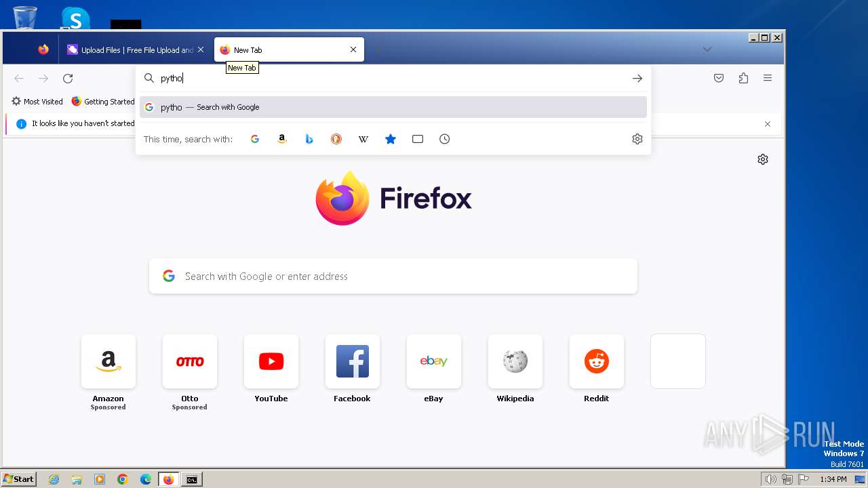Go forward one page
Image resolution: width=868 pixels, height=488 pixels.
(x=43, y=79)
